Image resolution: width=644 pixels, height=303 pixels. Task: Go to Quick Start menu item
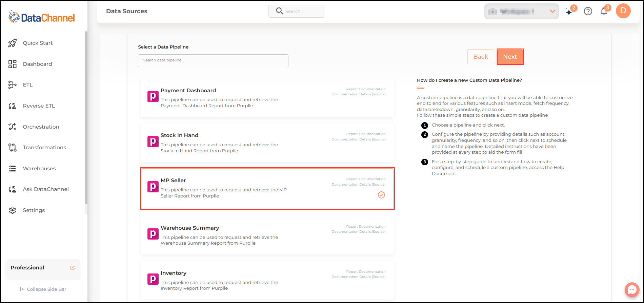(x=38, y=43)
